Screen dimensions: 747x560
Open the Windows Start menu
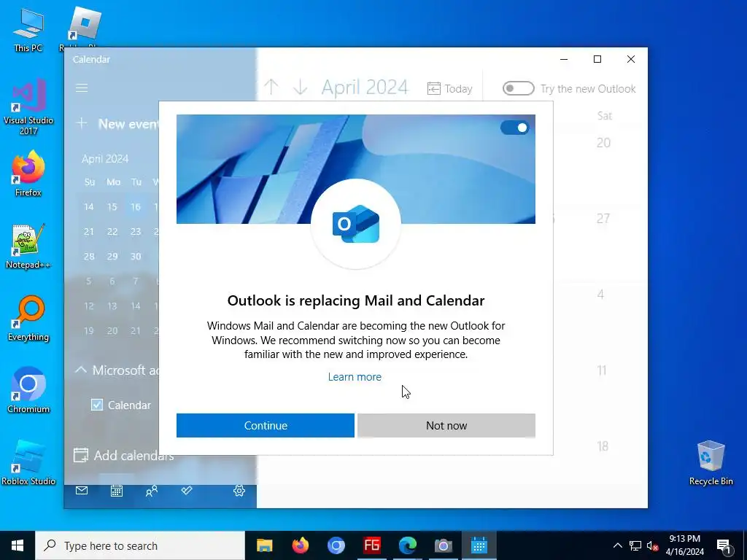click(18, 545)
